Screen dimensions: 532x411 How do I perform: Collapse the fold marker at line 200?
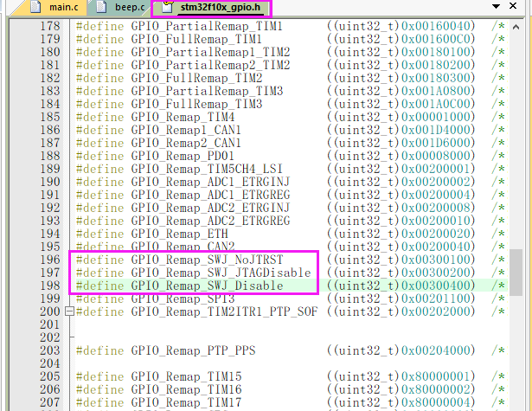pos(69,311)
